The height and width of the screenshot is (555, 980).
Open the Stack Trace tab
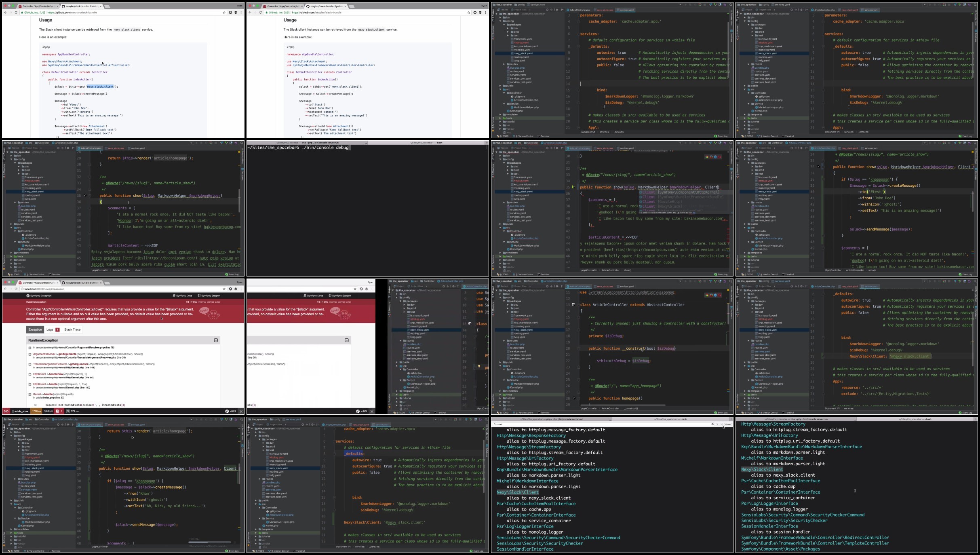tap(72, 329)
